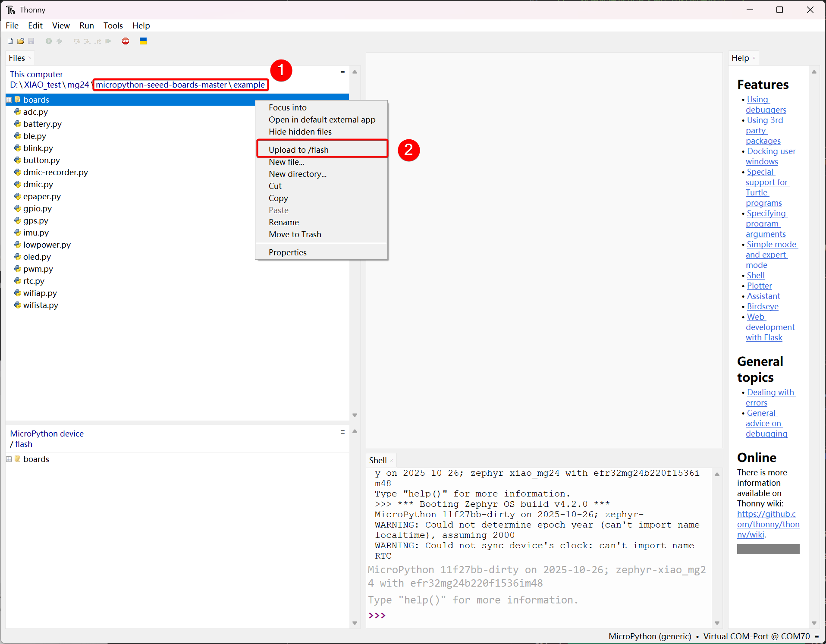The image size is (826, 644).
Task: Click the Save floppy disk icon
Action: point(31,41)
